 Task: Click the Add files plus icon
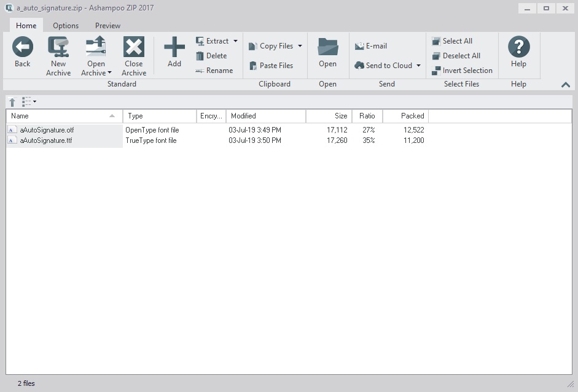174,47
